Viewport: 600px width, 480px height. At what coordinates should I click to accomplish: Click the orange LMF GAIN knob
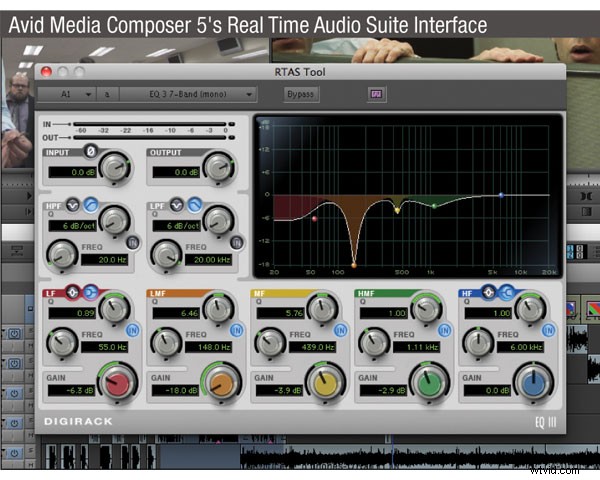pos(222,383)
